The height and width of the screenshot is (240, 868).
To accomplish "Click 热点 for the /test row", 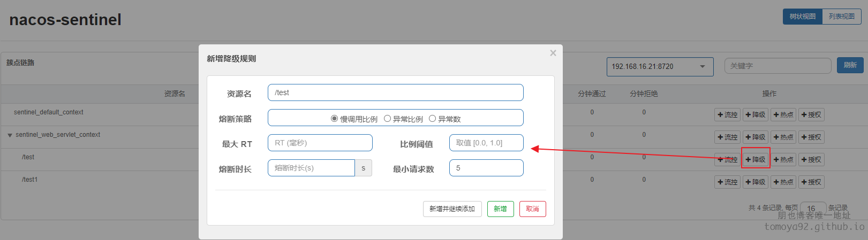I will pos(783,159).
